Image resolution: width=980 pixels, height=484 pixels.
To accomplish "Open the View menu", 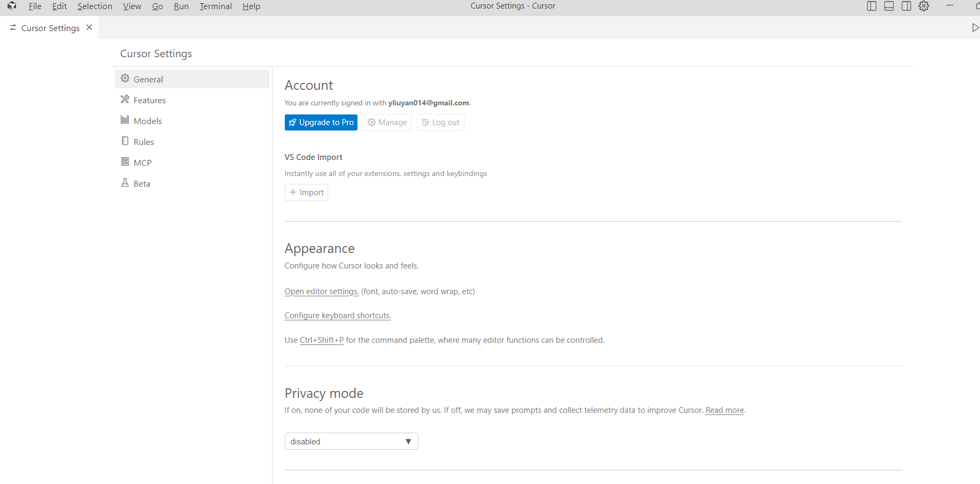I will 132,6.
